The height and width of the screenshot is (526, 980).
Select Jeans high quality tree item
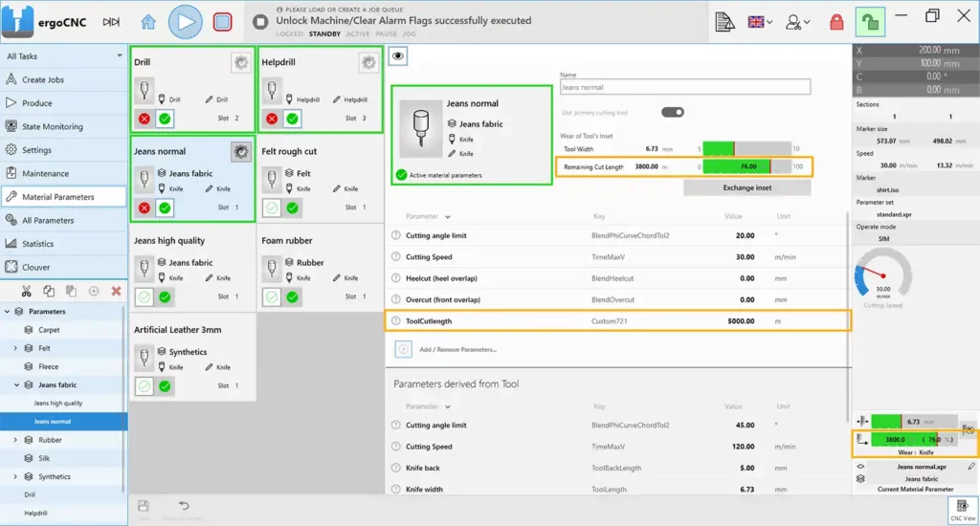[58, 403]
